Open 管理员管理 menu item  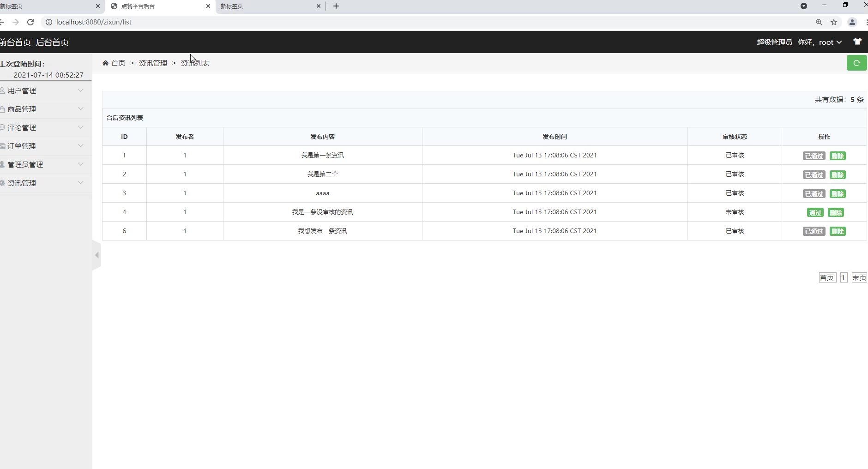pos(46,164)
